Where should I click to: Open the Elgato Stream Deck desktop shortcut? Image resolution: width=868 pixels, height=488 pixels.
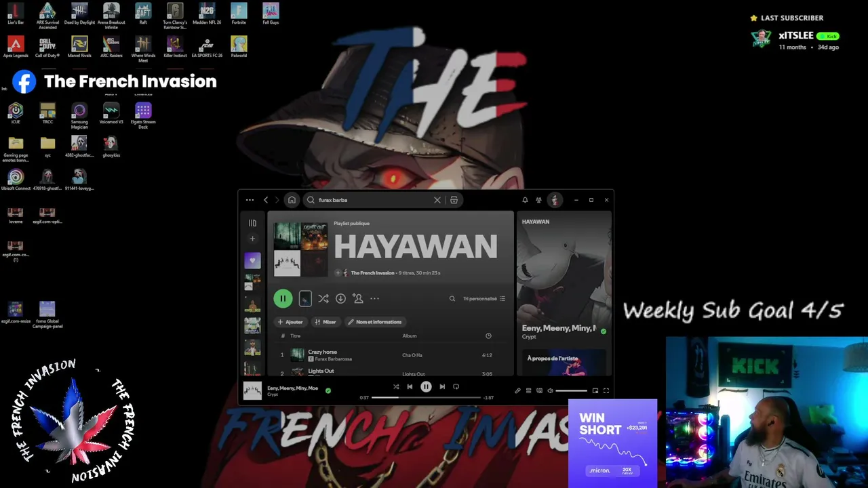pyautogui.click(x=143, y=115)
